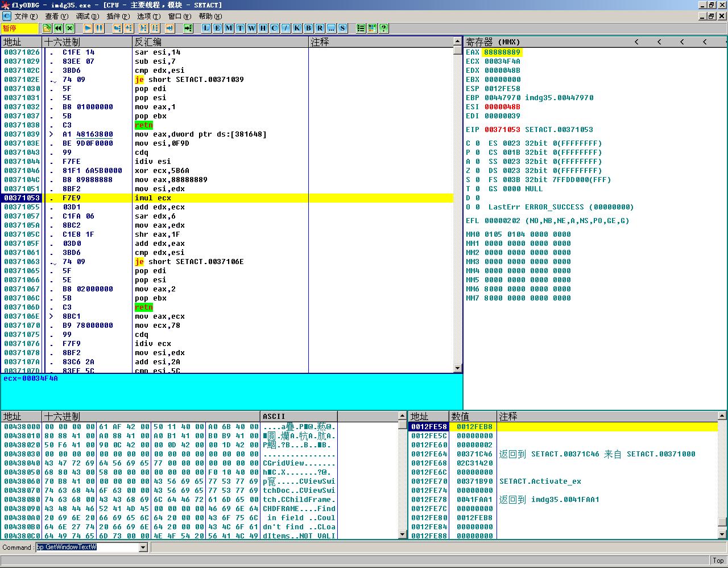Open the Memory map M button
728x568 pixels.
229,28
